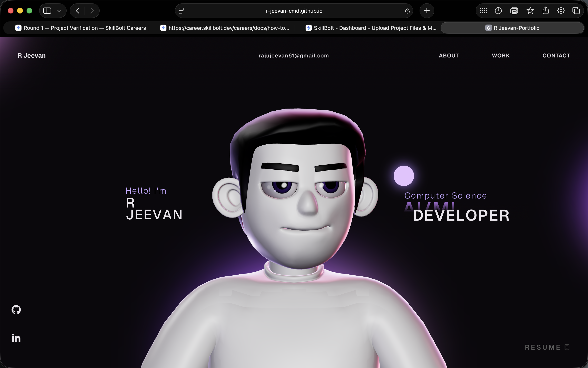Open the Share menu icon
The width and height of the screenshot is (588, 368).
point(546,10)
